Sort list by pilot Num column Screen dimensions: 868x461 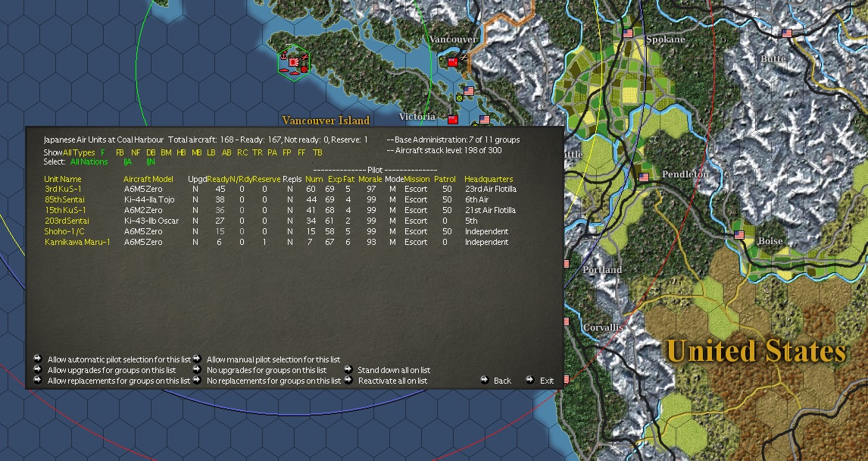coord(314,179)
